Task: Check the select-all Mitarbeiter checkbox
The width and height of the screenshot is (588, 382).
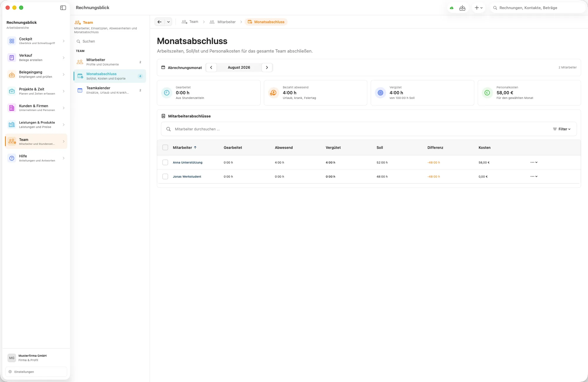Action: click(x=165, y=147)
